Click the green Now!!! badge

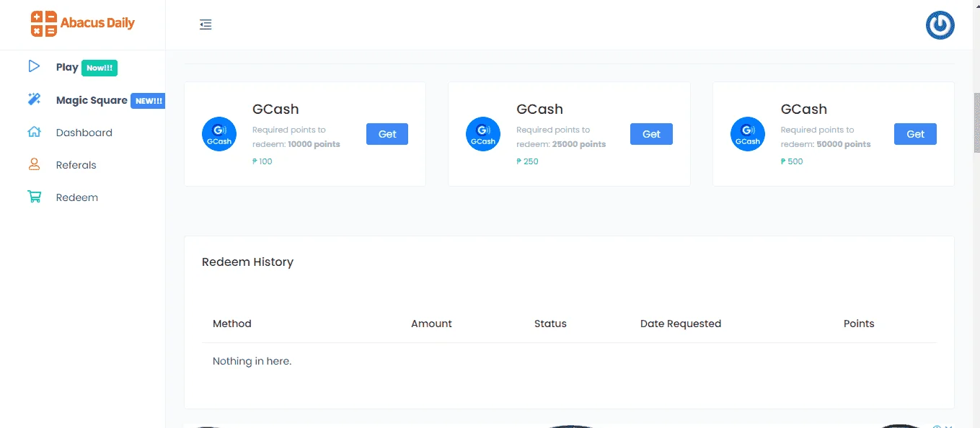tap(100, 68)
